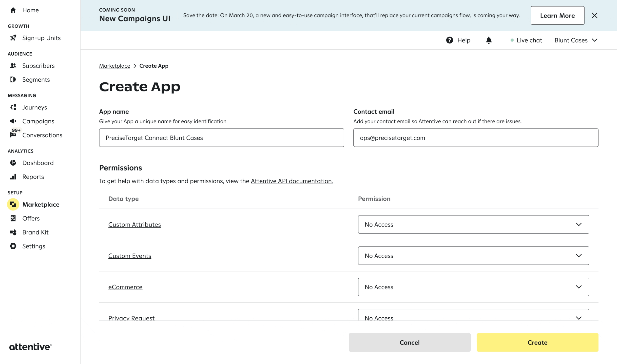
Task: Click the Journeys flow icon
Action: 13,107
